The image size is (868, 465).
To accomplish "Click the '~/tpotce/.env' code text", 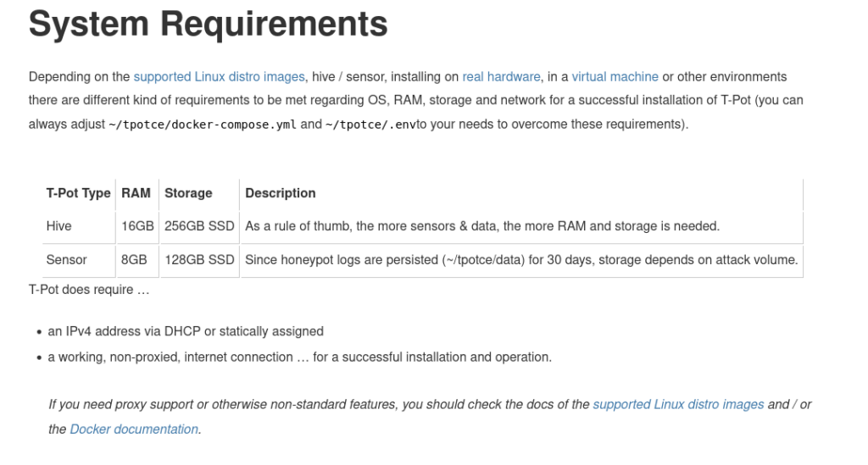I will (366, 125).
